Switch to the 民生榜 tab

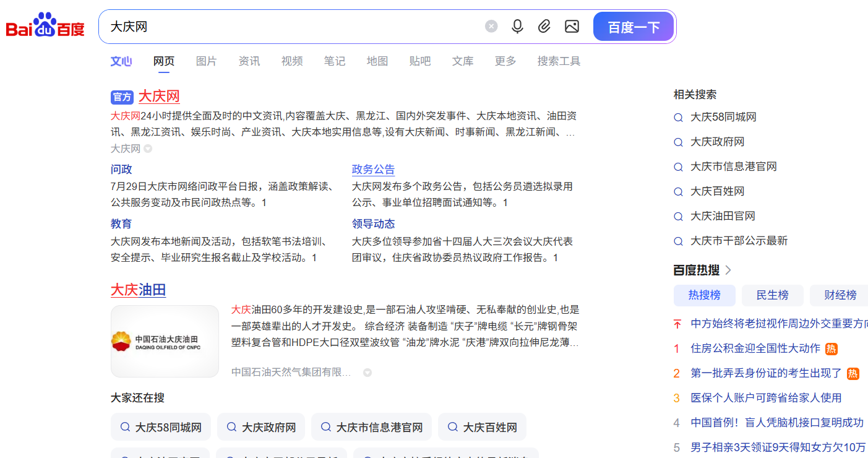point(773,295)
